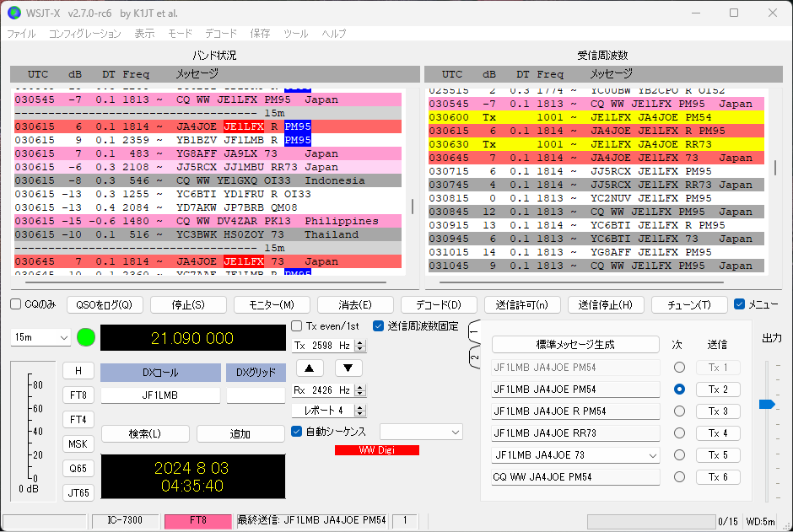The width and height of the screenshot is (793, 532).
Task: Click the Rx 2426 Hz frequency spinner arrows
Action: [x=360, y=390]
